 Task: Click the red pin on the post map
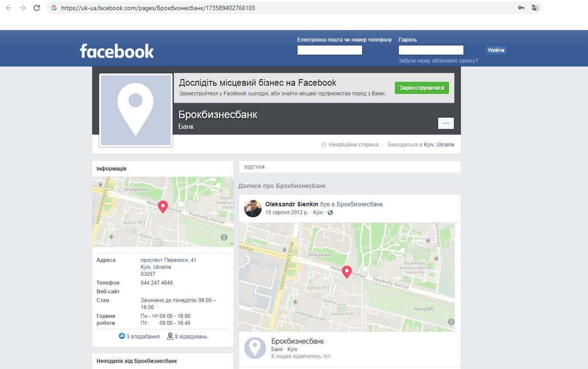347,272
